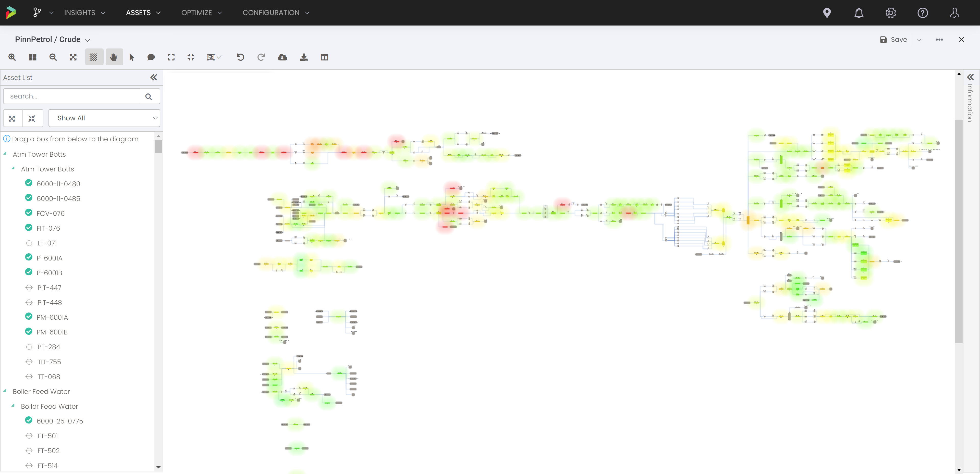Toggle the check on FCV-076
The image size is (980, 474).
click(29, 213)
